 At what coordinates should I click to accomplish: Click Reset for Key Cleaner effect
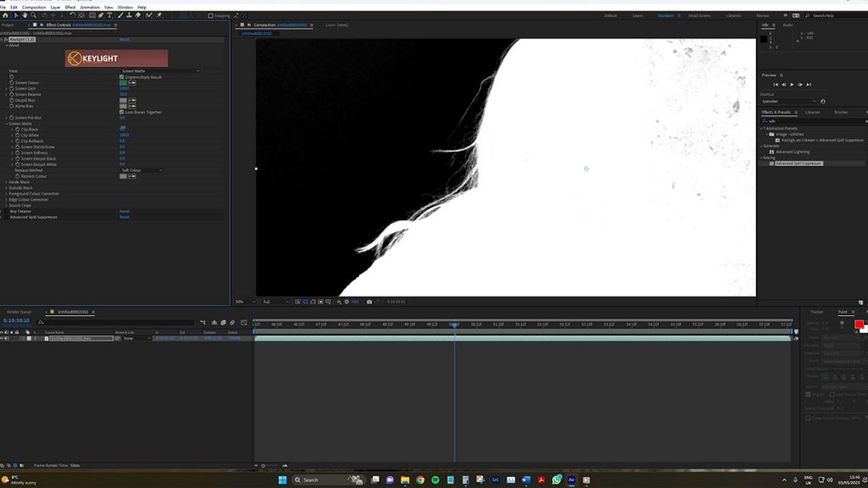pyautogui.click(x=125, y=211)
